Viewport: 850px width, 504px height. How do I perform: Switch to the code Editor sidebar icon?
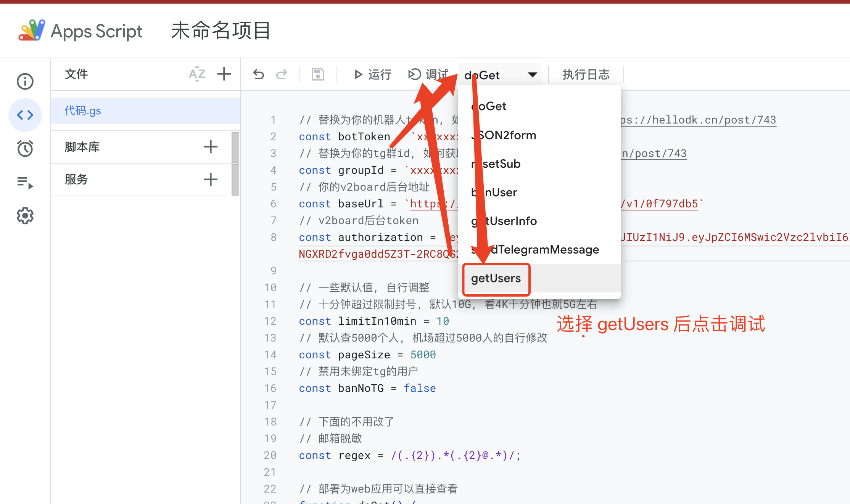pyautogui.click(x=25, y=115)
